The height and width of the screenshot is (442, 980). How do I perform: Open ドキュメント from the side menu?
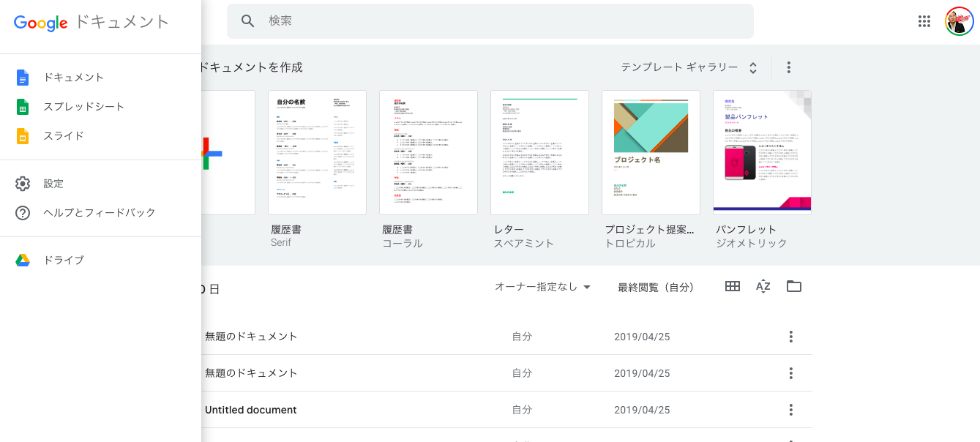pos(73,78)
